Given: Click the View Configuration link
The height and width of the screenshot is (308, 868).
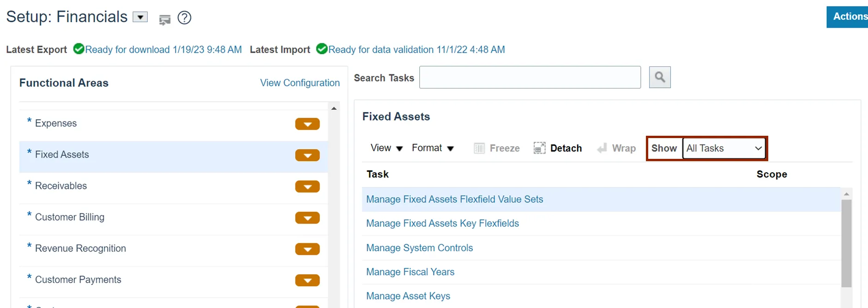Looking at the screenshot, I should (x=300, y=83).
